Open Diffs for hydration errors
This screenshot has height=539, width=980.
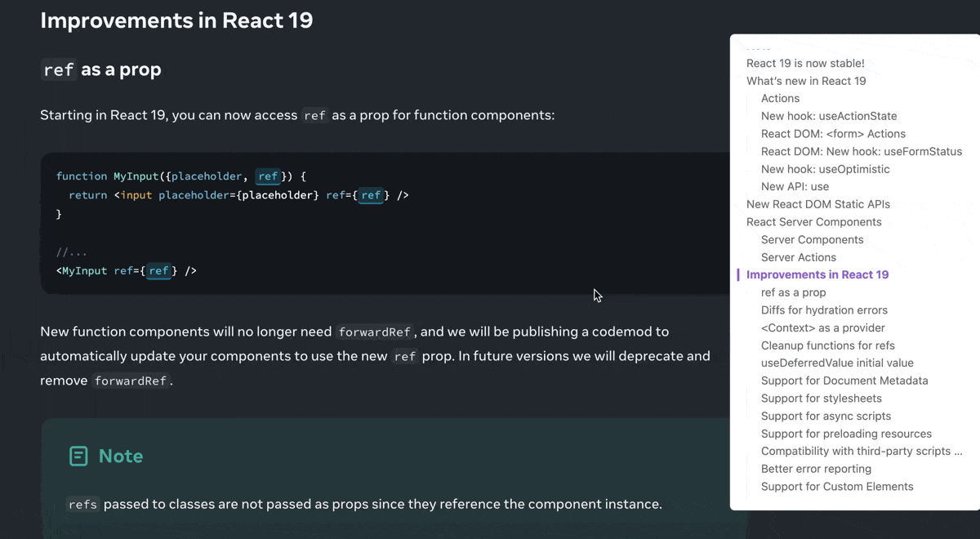pos(824,310)
